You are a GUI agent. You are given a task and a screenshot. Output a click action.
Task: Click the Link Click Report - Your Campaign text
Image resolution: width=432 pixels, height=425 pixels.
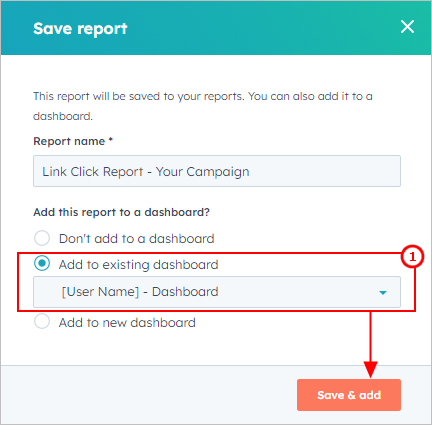pyautogui.click(x=146, y=172)
